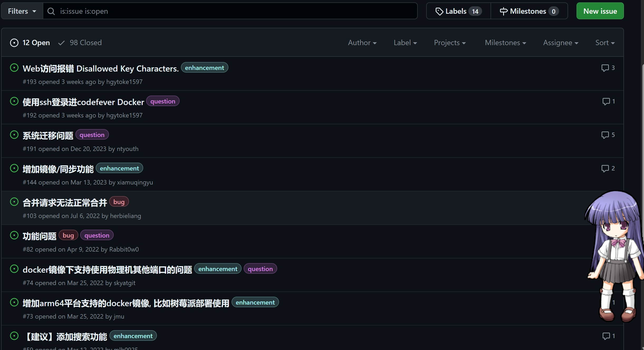Open issue '系统迁移问题'
The image size is (644, 350).
point(48,135)
